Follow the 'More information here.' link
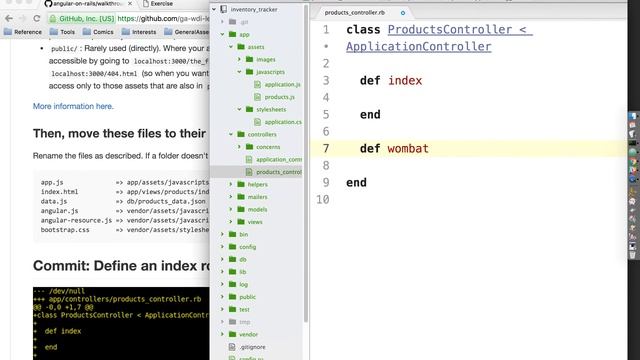Image resolution: width=640 pixels, height=360 pixels. [73, 106]
